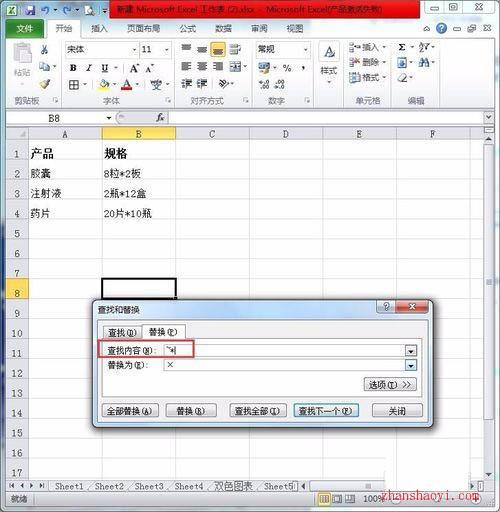Open the AutoSum sigma function
This screenshot has width=500, height=512.
tap(402, 47)
